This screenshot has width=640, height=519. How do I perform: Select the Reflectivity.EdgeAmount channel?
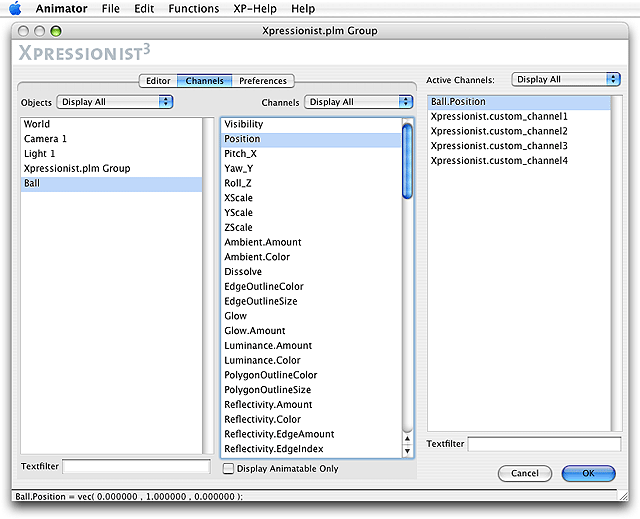click(311, 434)
